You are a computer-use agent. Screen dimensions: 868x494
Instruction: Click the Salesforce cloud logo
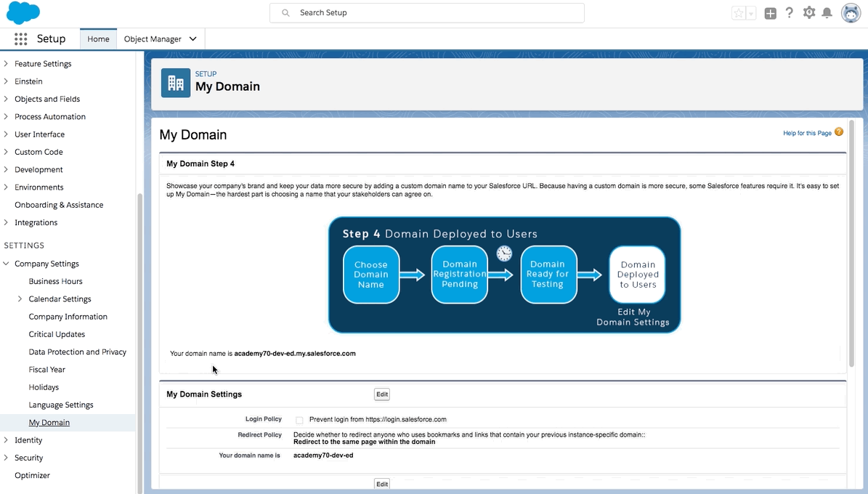[23, 13]
